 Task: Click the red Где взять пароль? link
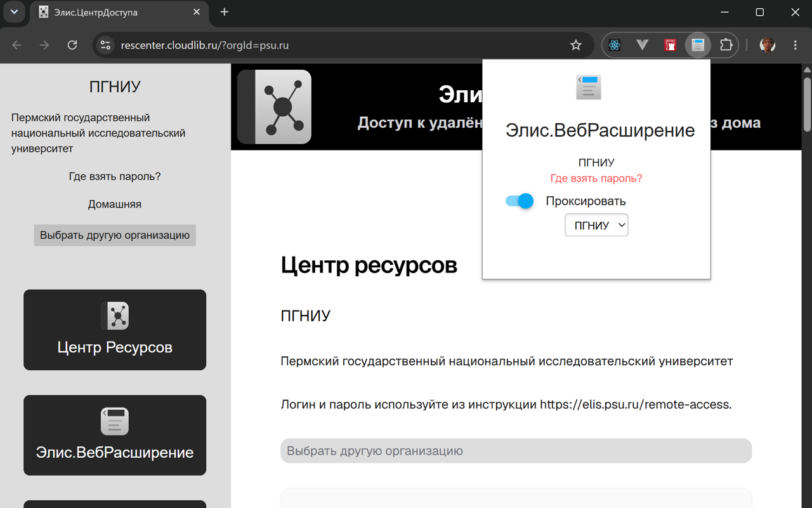pos(596,178)
